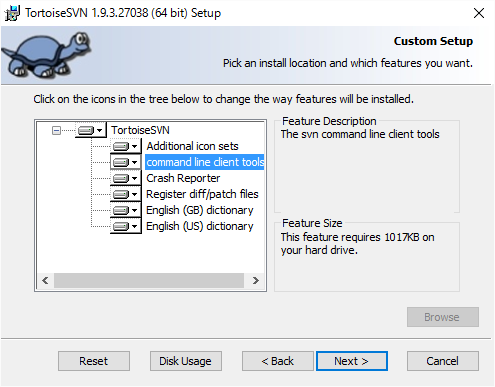
Task: Click the Reset button
Action: click(x=94, y=361)
